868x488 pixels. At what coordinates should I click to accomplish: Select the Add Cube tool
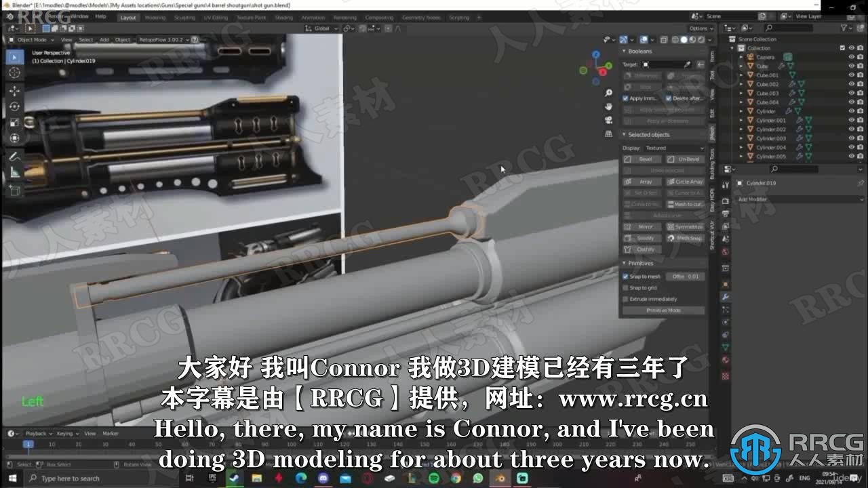14,190
